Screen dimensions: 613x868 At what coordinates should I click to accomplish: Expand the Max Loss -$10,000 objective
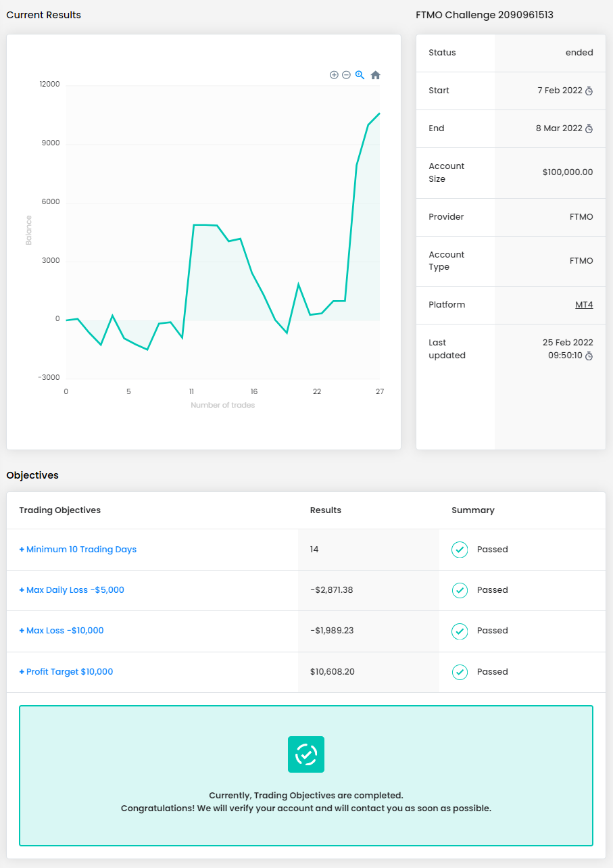(62, 631)
